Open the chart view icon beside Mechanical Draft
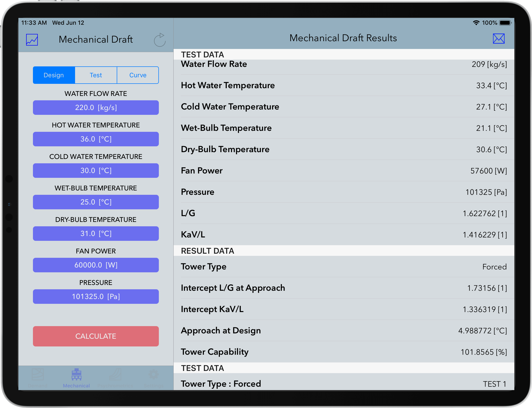Image resolution: width=532 pixels, height=408 pixels. [x=31, y=39]
